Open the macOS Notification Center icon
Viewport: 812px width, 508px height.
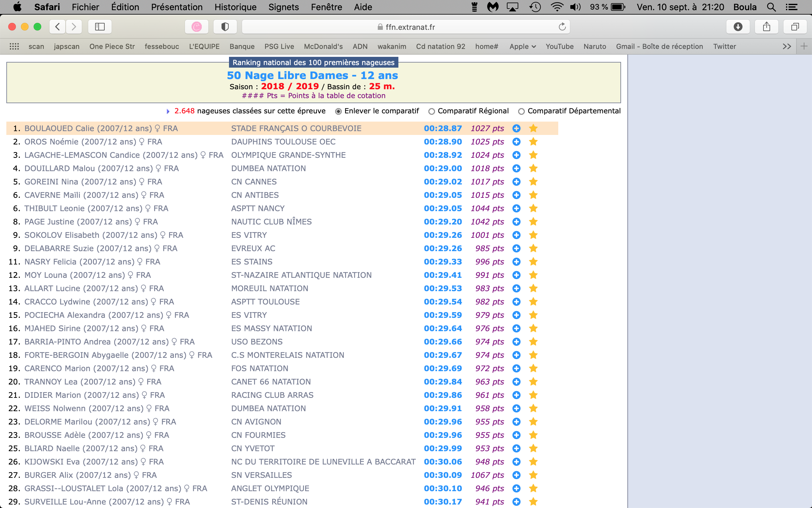(x=791, y=7)
